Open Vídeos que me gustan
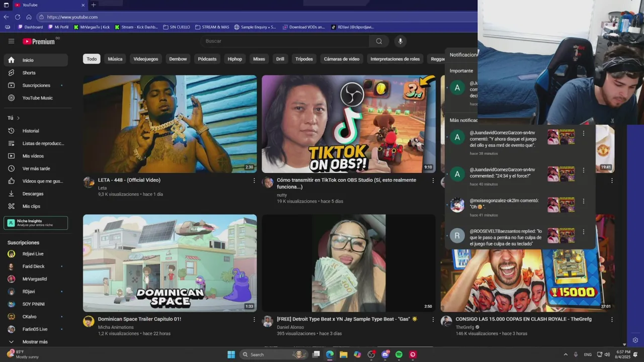 pos(35,181)
